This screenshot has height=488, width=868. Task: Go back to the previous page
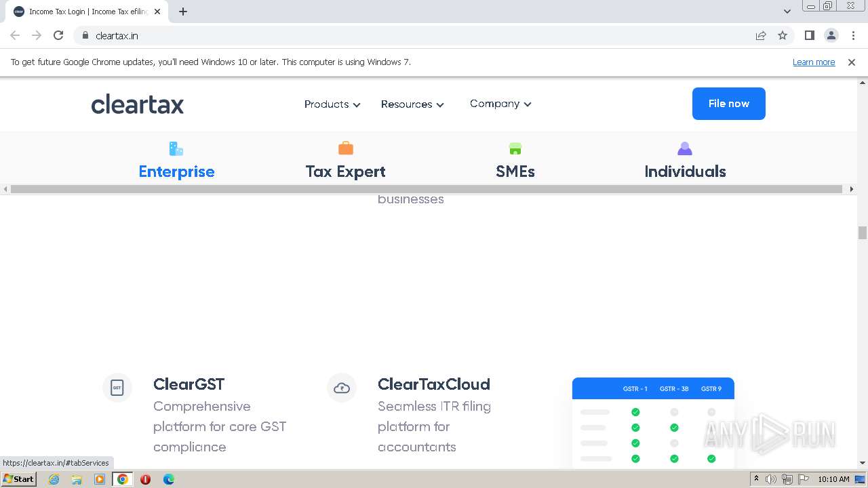coord(15,35)
